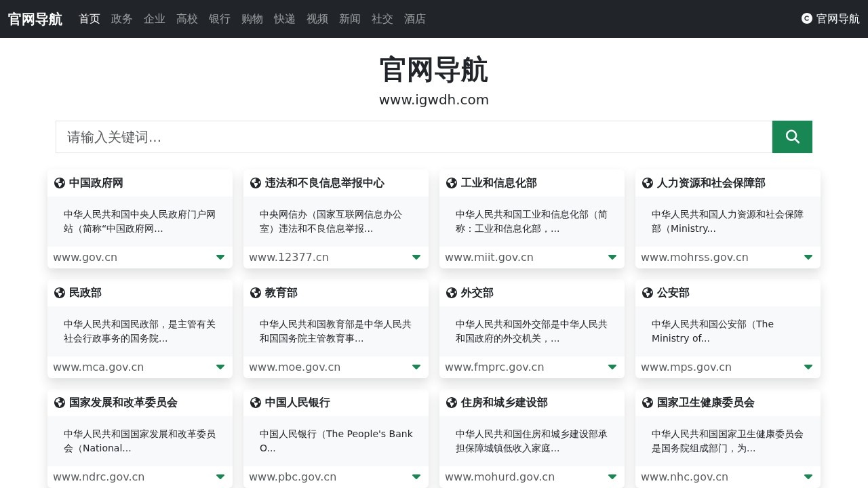This screenshot has height=488, width=868.
Task: Expand the dropdown arrow on www.gov.cn card
Action: coord(220,257)
